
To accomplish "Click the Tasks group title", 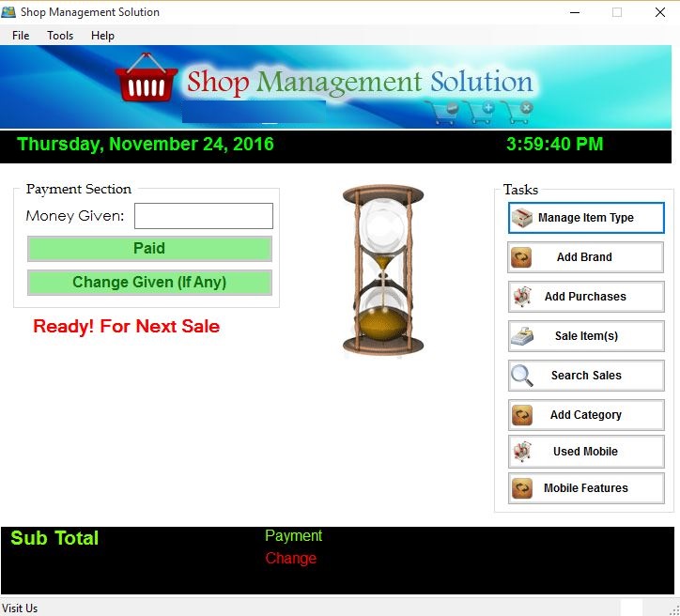I will 521,190.
